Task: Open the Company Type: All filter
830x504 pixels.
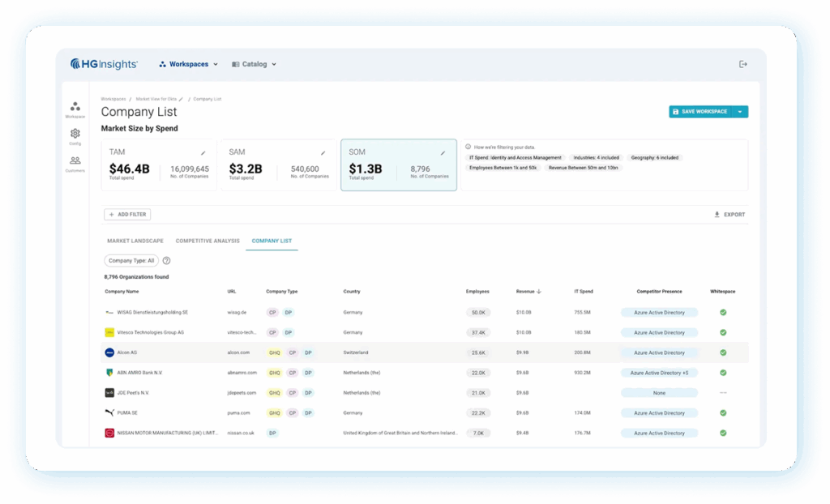Action: [130, 261]
